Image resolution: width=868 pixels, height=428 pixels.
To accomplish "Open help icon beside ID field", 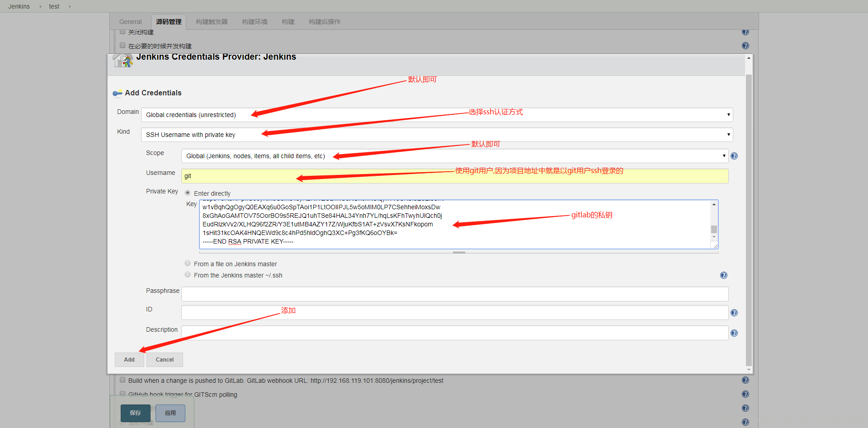I will coord(734,313).
